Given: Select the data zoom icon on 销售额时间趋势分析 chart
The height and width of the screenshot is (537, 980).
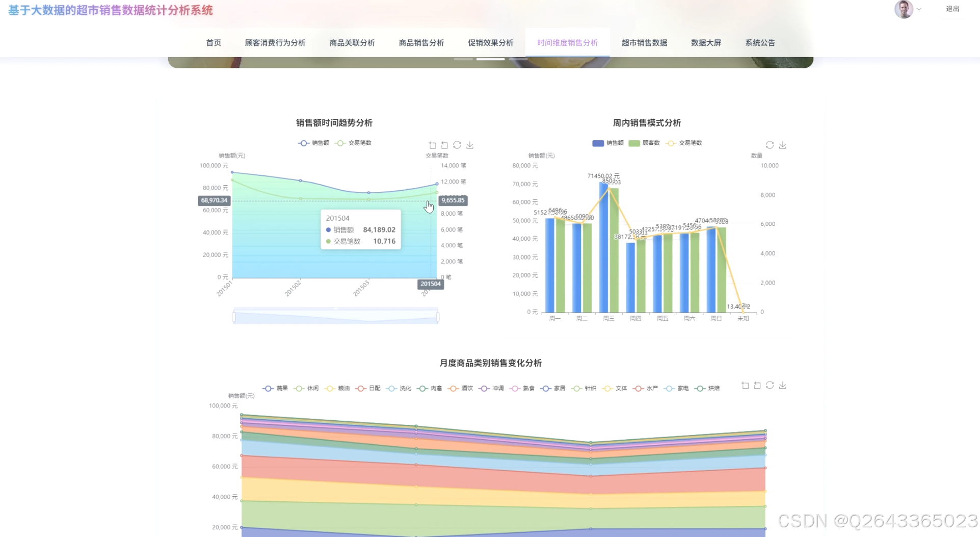Looking at the screenshot, I should point(432,145).
